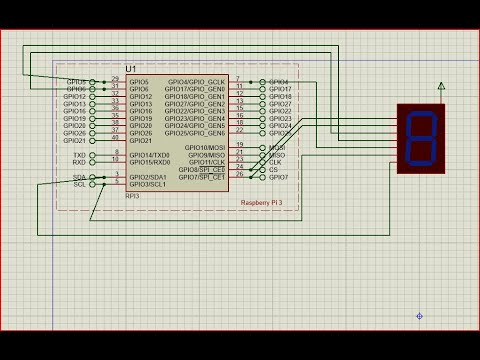This screenshot has width=480, height=360.
Task: Click the GPIO14/TXD0 pin name
Action: (x=150, y=155)
